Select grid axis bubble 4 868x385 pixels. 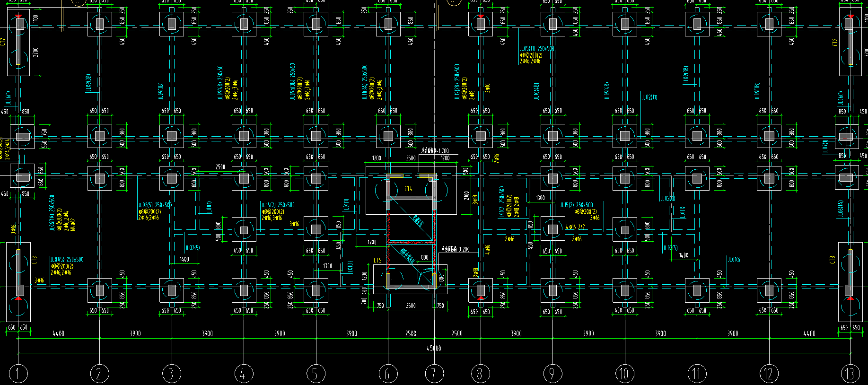tap(244, 374)
